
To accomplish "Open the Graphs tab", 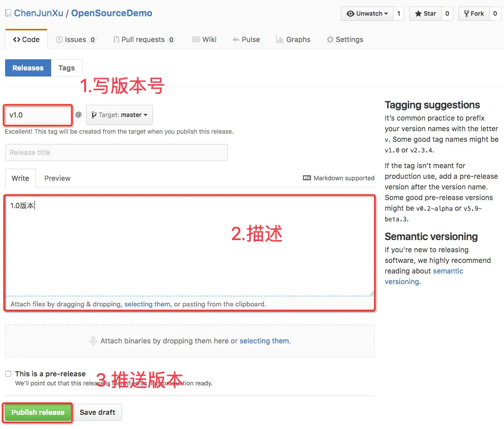I will pyautogui.click(x=293, y=40).
